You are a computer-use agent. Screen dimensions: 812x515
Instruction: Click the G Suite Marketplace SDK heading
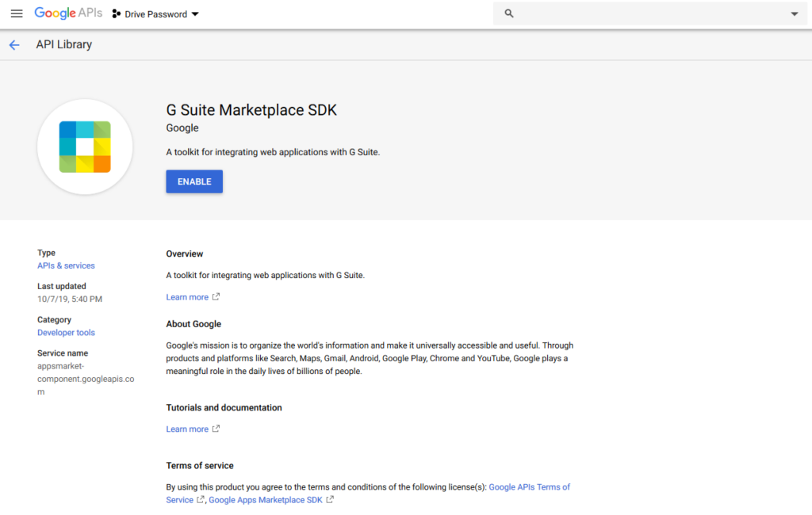(251, 110)
